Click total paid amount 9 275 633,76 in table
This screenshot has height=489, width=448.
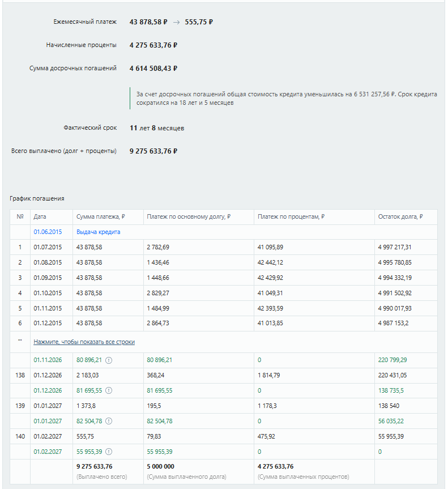coord(95,466)
